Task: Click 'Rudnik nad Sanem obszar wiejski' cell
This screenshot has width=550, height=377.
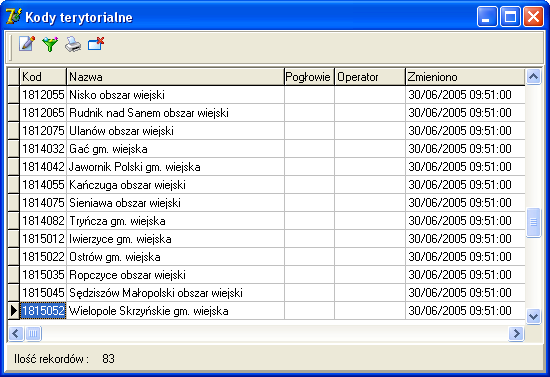Action: pos(175,113)
